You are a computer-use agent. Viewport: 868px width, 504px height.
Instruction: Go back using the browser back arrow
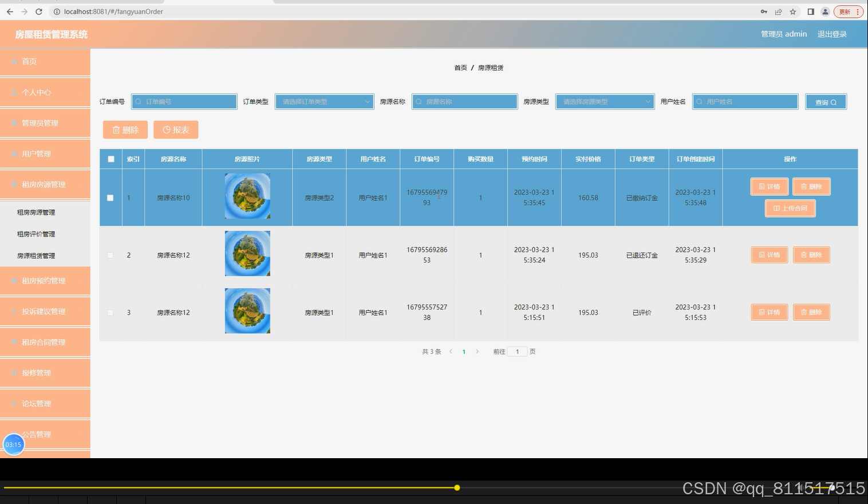point(10,11)
